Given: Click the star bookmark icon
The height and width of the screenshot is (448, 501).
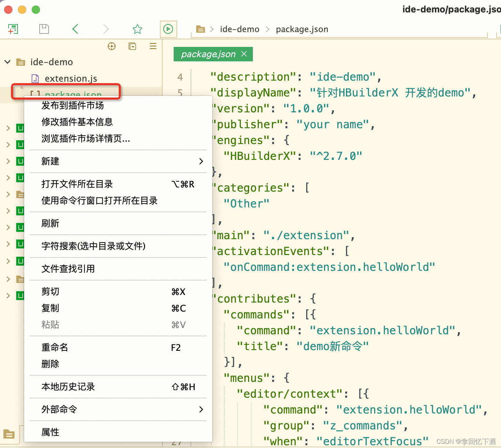Looking at the screenshot, I should point(137,29).
